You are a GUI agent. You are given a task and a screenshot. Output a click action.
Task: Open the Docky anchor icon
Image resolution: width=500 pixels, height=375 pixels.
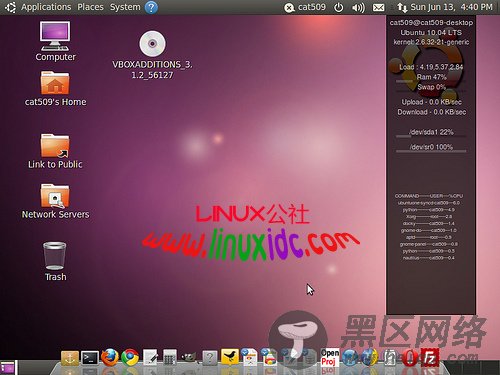(70, 359)
